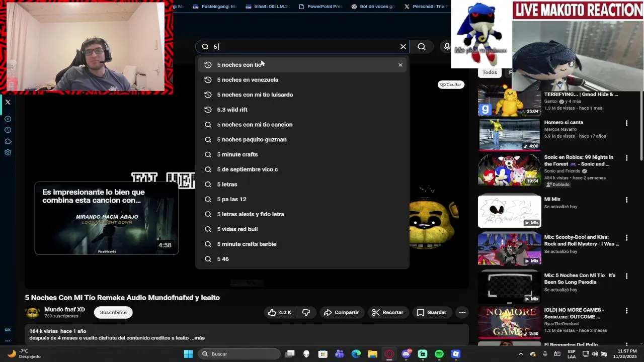644x362 pixels.
Task: Open the 'Mi Mix' playlist thumbnail
Action: (x=509, y=211)
